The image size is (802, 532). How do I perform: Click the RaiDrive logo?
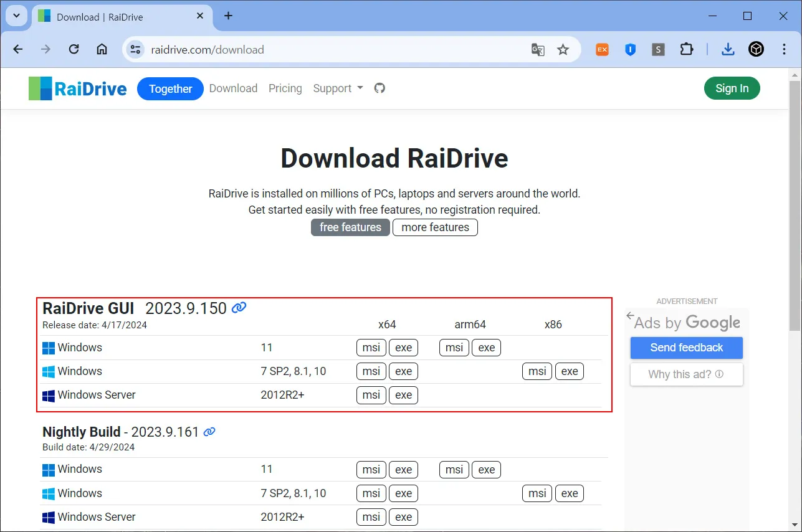[78, 88]
